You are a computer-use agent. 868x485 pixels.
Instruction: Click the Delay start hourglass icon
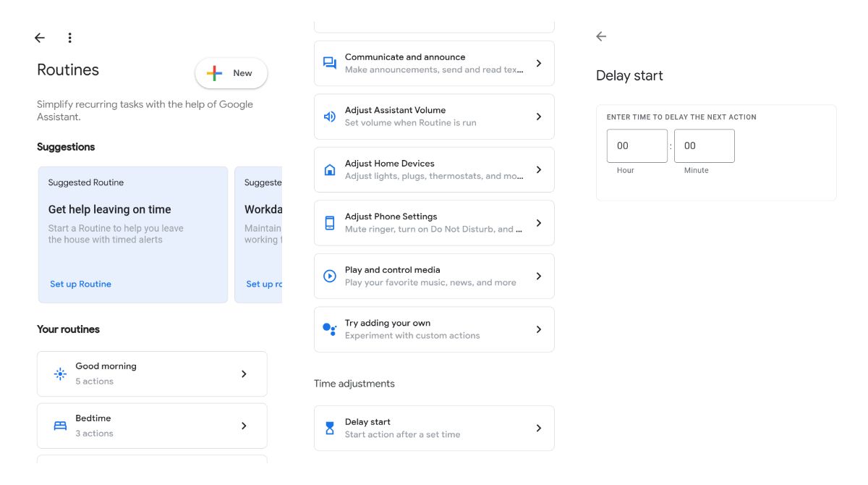(330, 428)
